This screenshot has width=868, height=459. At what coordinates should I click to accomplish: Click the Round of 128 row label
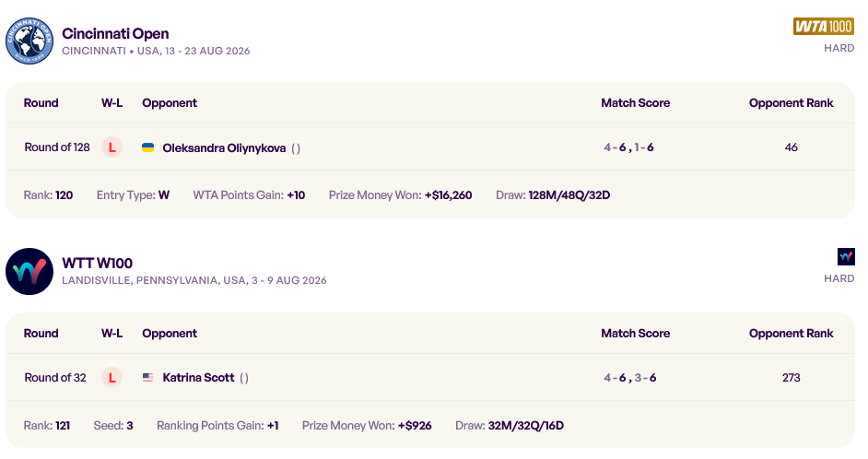57,147
